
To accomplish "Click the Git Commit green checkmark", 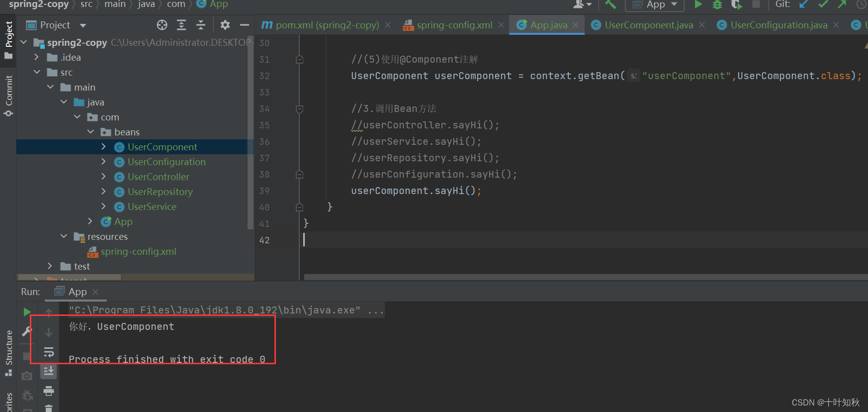I will (823, 4).
